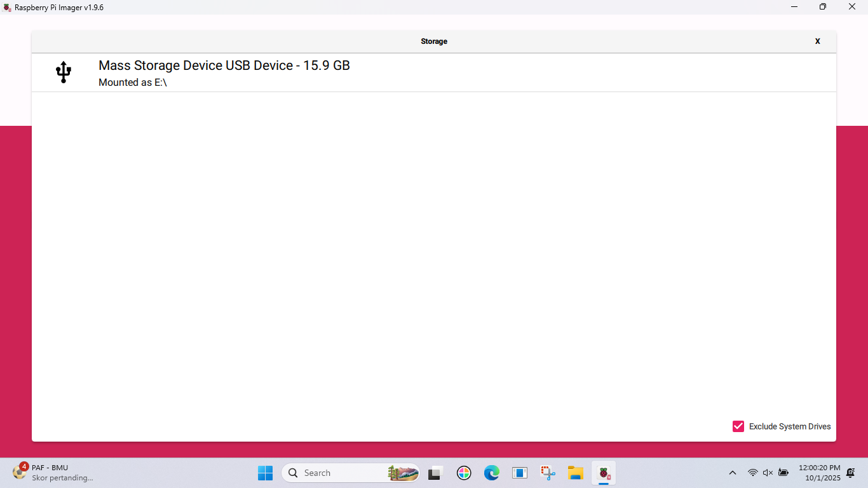
Task: Open the clock and date panel
Action: coord(819,473)
